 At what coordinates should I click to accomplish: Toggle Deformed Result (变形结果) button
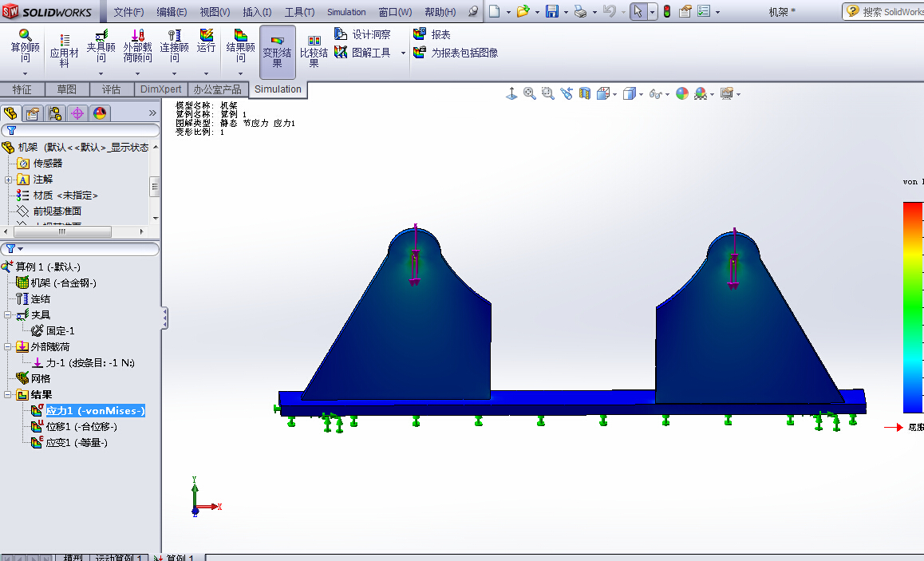[x=277, y=52]
